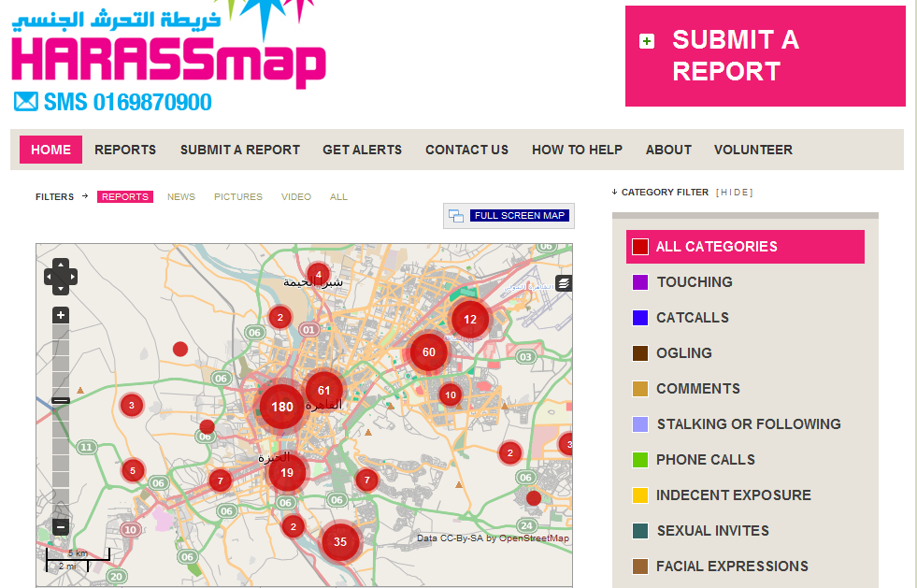Image resolution: width=917 pixels, height=588 pixels.
Task: Filter by Touching category
Action: [695, 282]
